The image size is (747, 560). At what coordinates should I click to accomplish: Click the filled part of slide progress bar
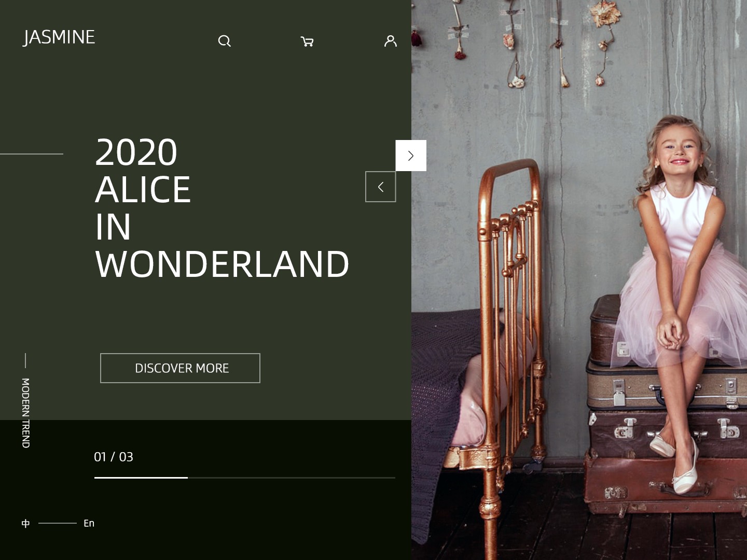pos(141,478)
